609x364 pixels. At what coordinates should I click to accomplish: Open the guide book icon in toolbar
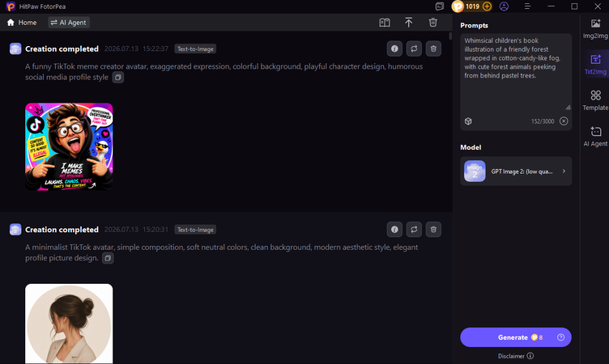pyautogui.click(x=385, y=23)
